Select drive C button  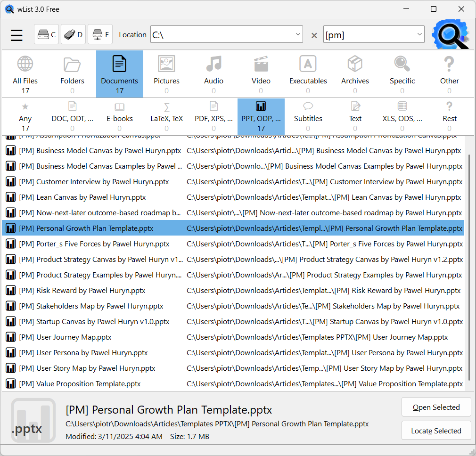(x=46, y=34)
